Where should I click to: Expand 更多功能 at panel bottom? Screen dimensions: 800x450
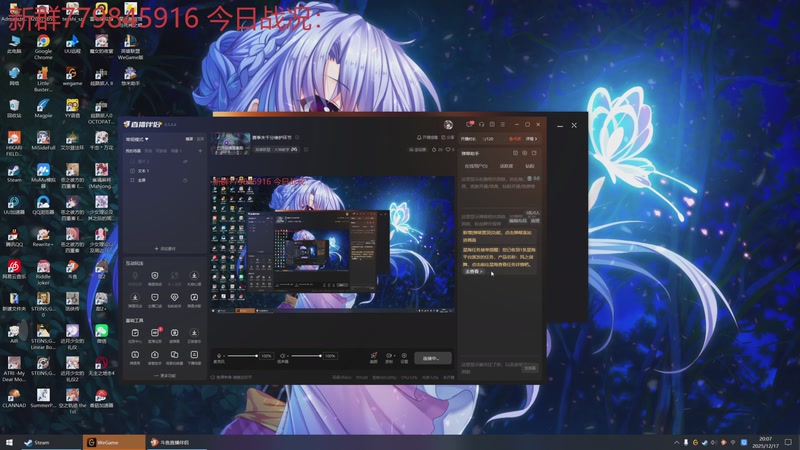pyautogui.click(x=165, y=376)
